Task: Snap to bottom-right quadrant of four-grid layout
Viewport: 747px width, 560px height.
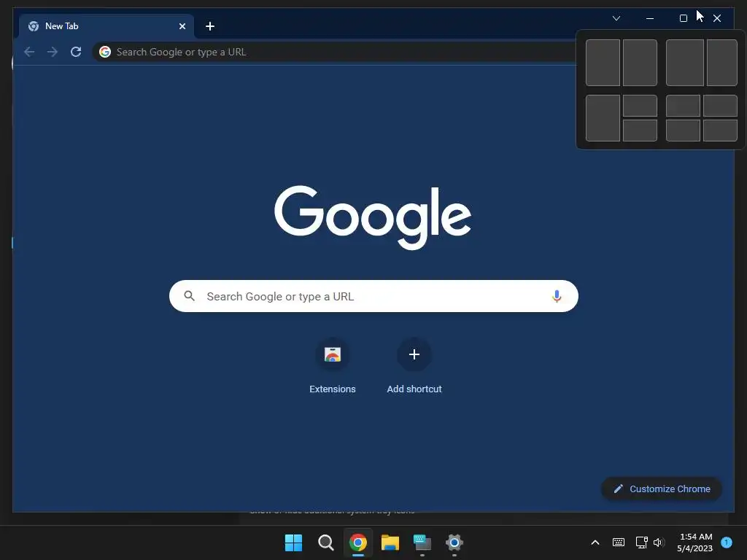Action: point(720,131)
